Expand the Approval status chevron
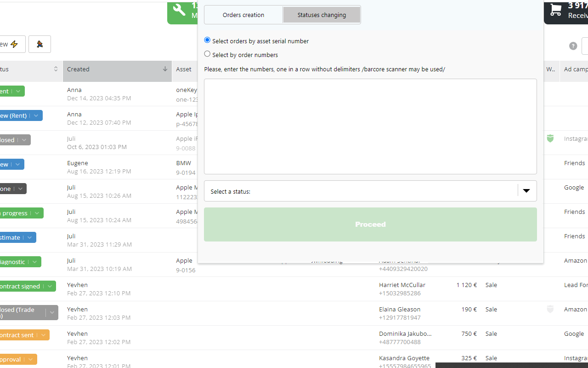The width and height of the screenshot is (588, 368). click(30, 359)
